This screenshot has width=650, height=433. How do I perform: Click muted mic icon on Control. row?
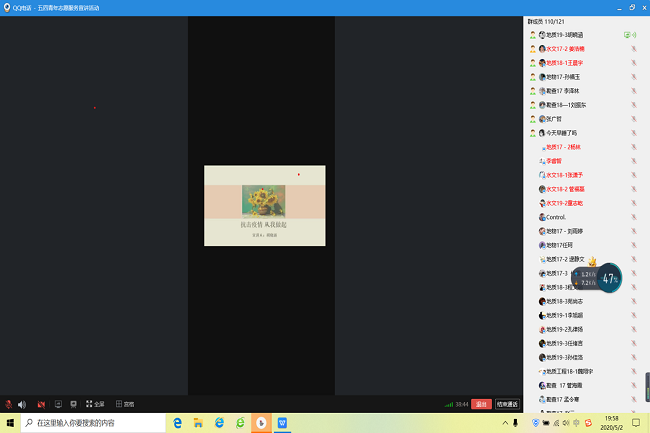[x=633, y=217]
